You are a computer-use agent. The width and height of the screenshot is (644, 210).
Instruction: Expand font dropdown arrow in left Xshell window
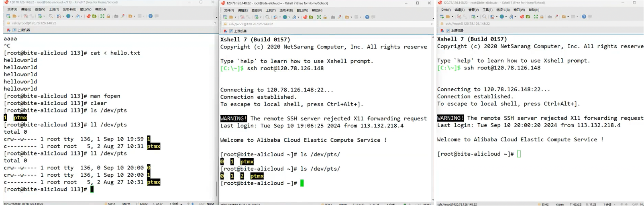pos(82,16)
